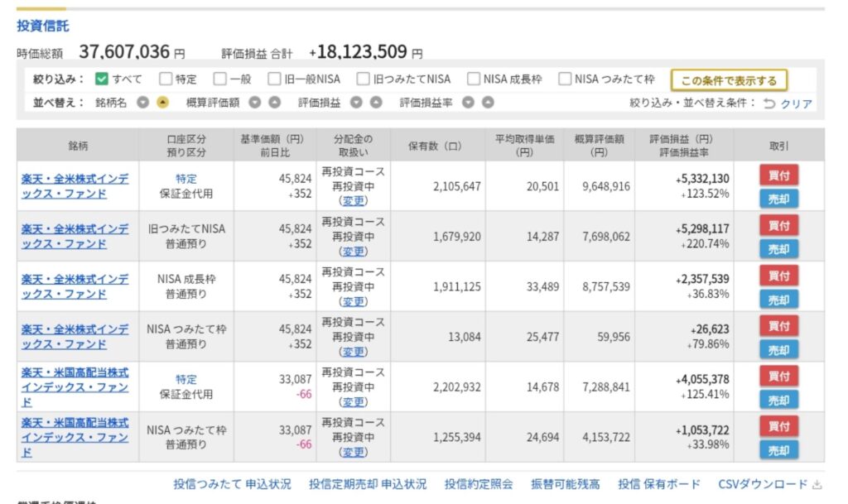Click the 投資信託 section heading
This screenshot has width=848, height=504.
[x=43, y=26]
